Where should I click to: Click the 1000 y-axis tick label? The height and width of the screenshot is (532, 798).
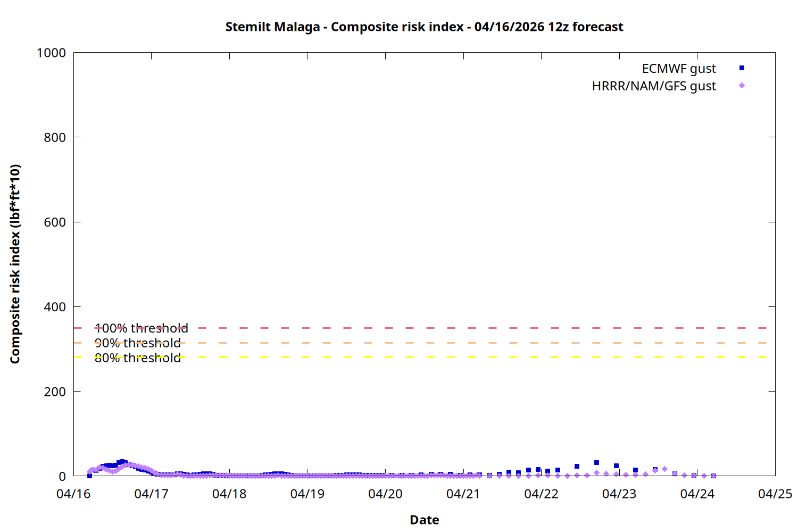click(x=51, y=53)
